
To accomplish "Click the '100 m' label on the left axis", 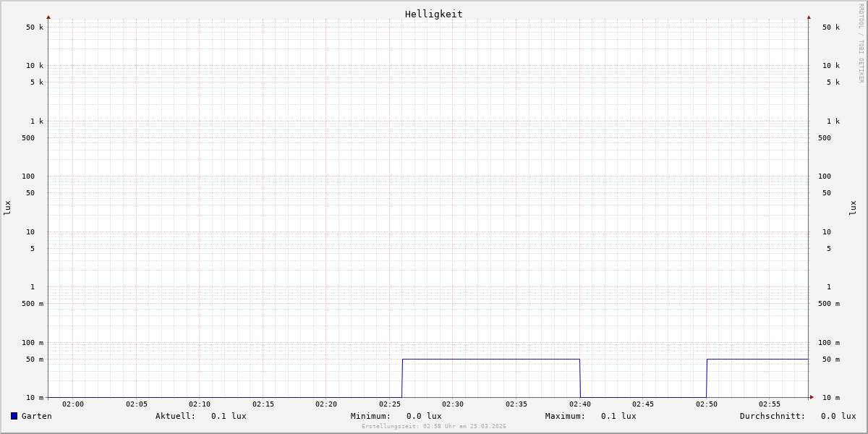I will pos(33,343).
